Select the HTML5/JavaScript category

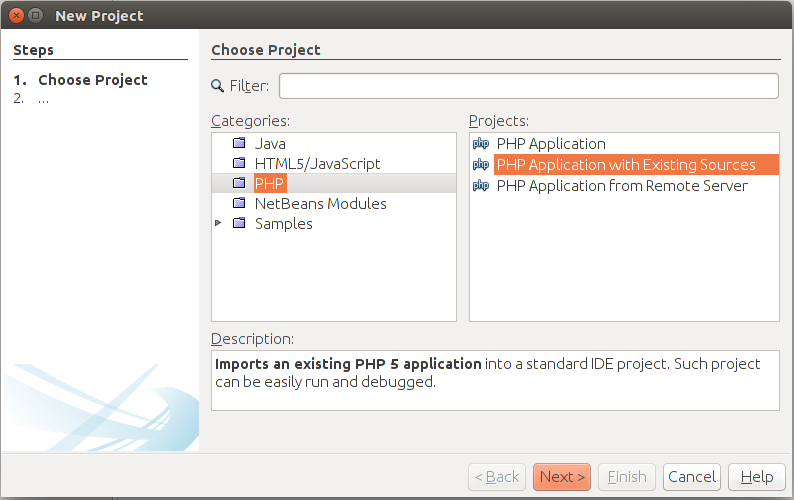(317, 164)
